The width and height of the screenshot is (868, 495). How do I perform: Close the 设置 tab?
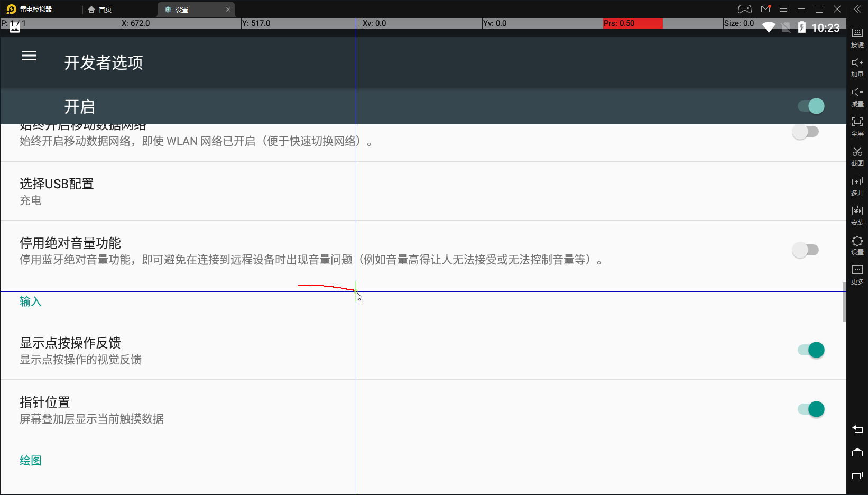[228, 10]
